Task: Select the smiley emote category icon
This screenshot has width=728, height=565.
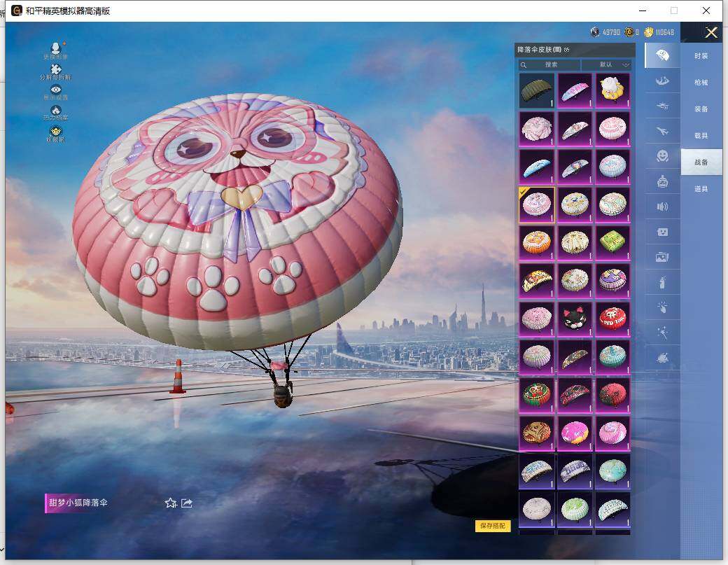Action: 662,156
